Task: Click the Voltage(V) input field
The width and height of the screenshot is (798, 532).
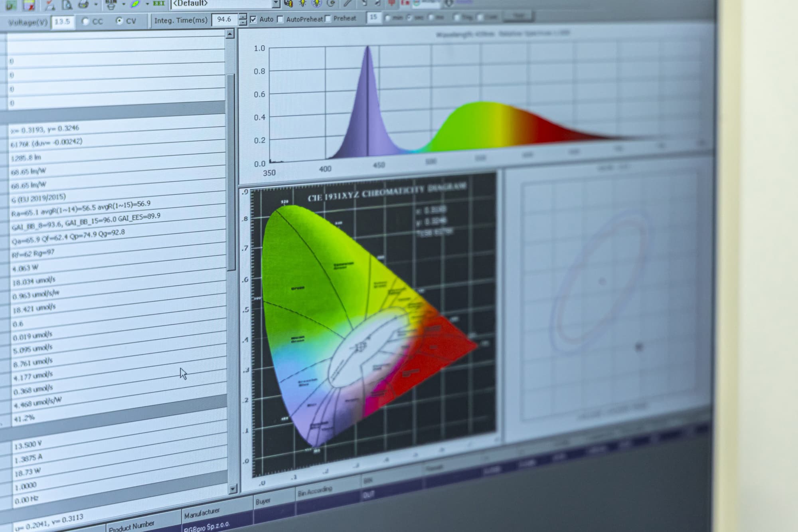Action: pos(63,22)
